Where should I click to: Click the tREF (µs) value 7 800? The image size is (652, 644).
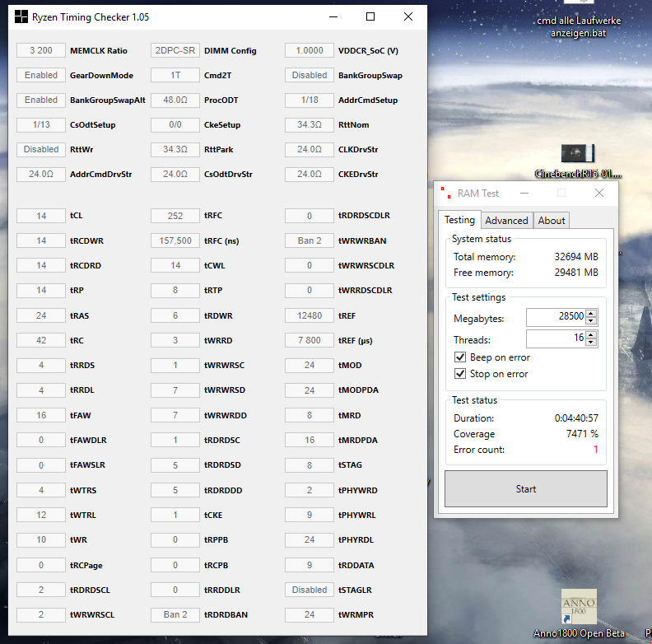coord(310,340)
